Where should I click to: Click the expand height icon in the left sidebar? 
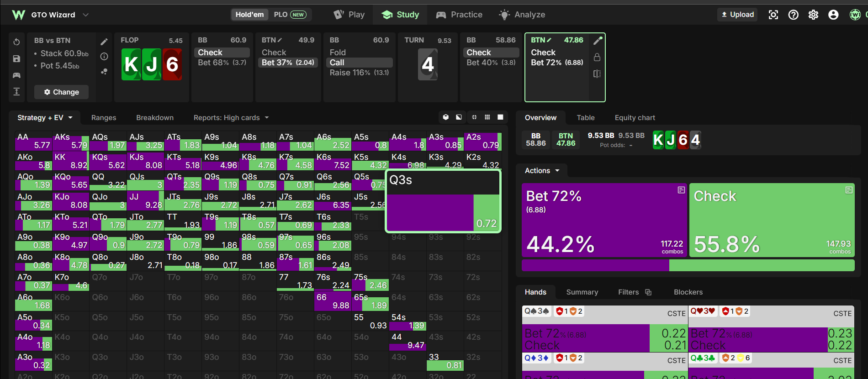(x=16, y=91)
